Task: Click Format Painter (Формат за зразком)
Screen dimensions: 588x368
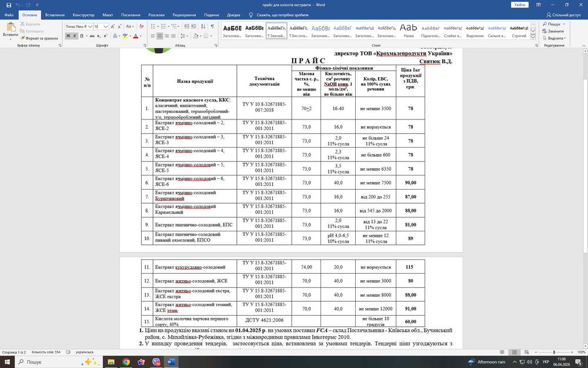Action: coord(39,38)
